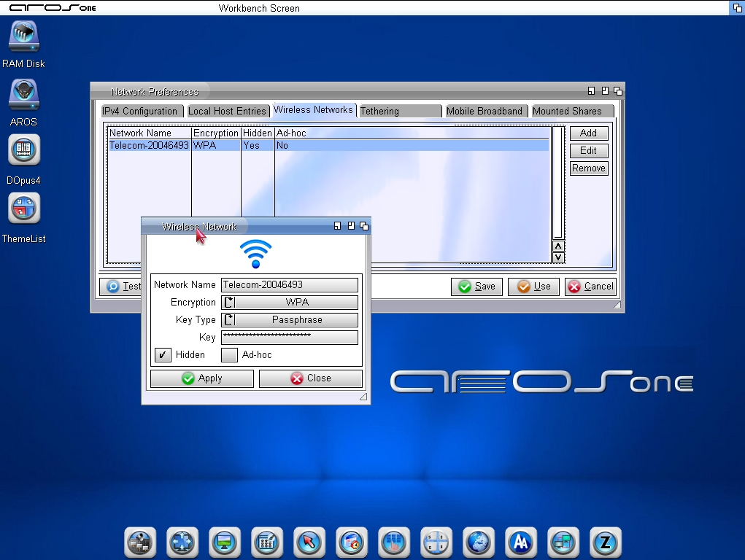Close the Wireless Network dialog
The width and height of the screenshot is (745, 560).
pyautogui.click(x=311, y=378)
